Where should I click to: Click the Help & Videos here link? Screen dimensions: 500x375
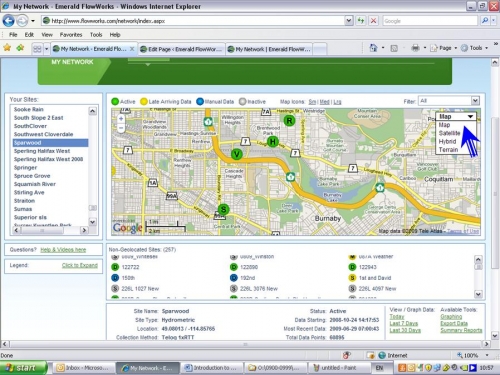pos(63,250)
